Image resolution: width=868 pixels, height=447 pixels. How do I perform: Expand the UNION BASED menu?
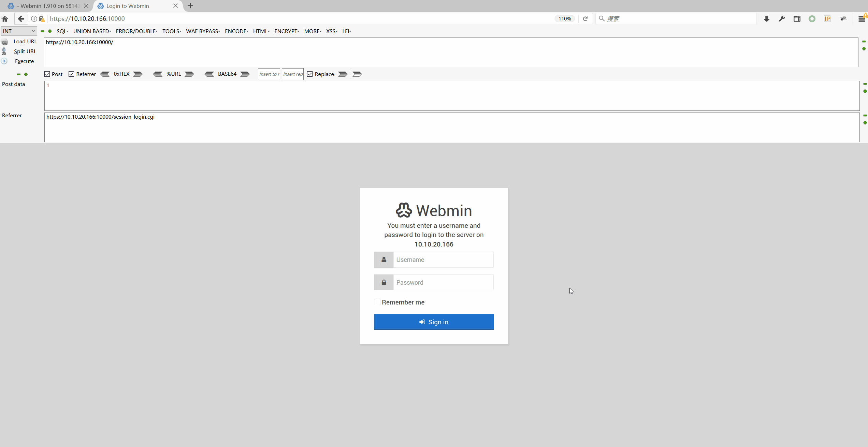[92, 31]
